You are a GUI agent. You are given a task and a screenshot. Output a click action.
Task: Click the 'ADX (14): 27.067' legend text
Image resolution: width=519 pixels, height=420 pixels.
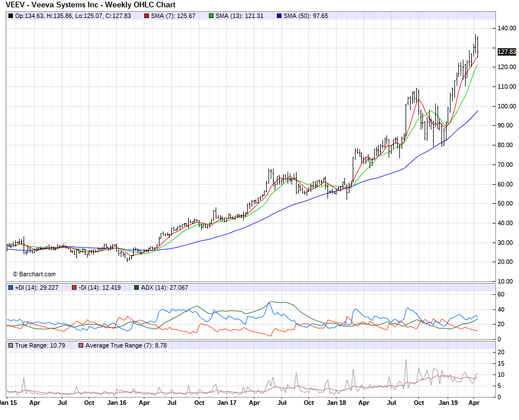(164, 287)
